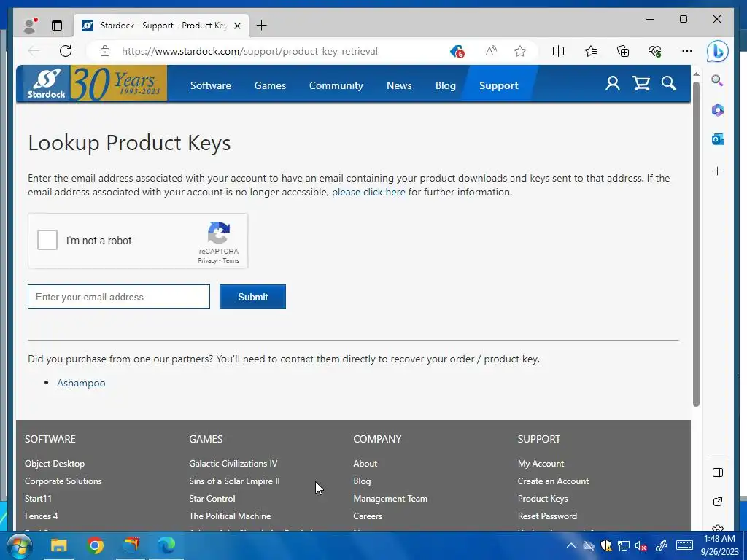Click the Read aloud icon
The height and width of the screenshot is (560, 747).
pyautogui.click(x=491, y=51)
